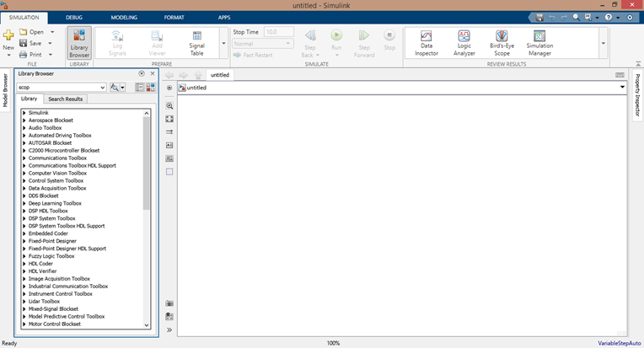Viewport: 644px width, 348px height.
Task: Click the library search input field
Action: pos(59,87)
